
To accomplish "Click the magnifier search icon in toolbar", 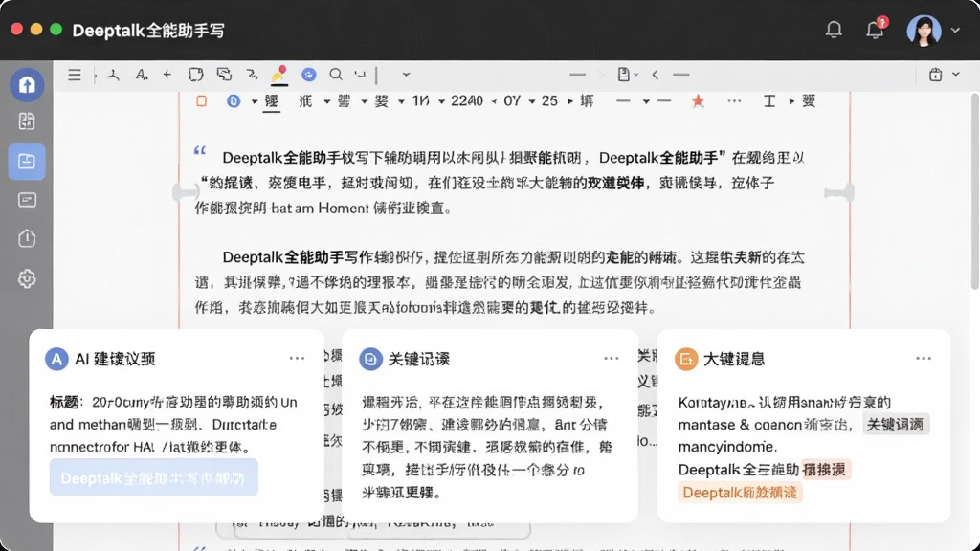I will pos(336,75).
